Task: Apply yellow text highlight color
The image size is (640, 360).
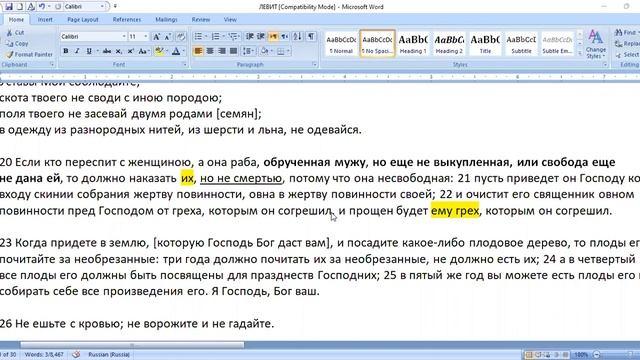Action: point(159,51)
